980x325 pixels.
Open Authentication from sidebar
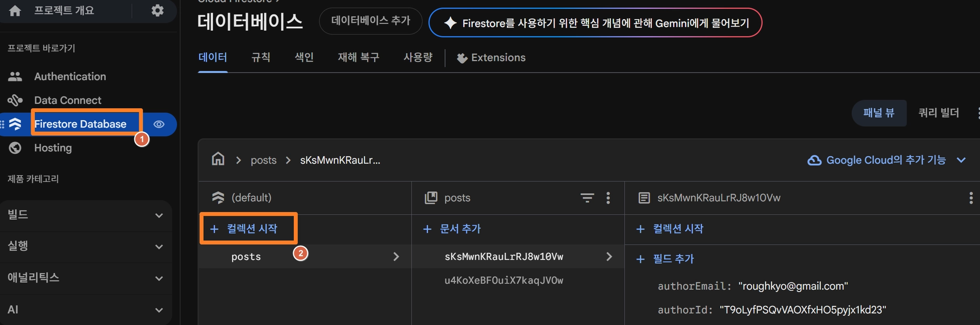pyautogui.click(x=70, y=77)
